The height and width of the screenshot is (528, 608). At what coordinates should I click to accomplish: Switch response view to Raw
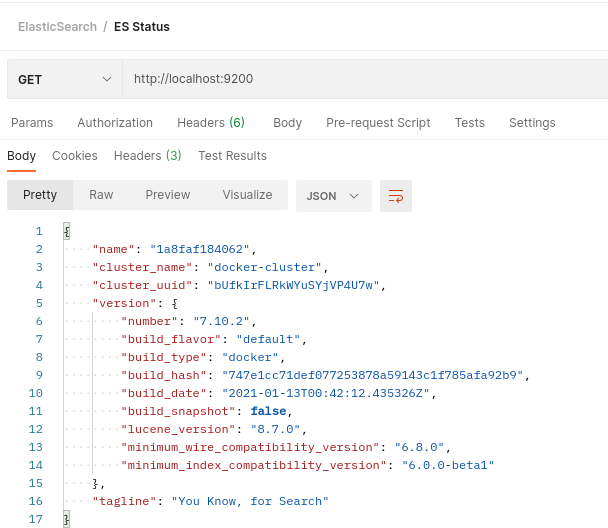click(101, 195)
